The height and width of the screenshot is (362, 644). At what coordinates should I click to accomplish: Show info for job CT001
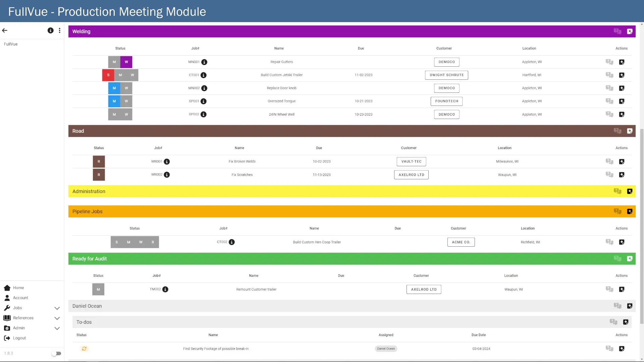204,75
